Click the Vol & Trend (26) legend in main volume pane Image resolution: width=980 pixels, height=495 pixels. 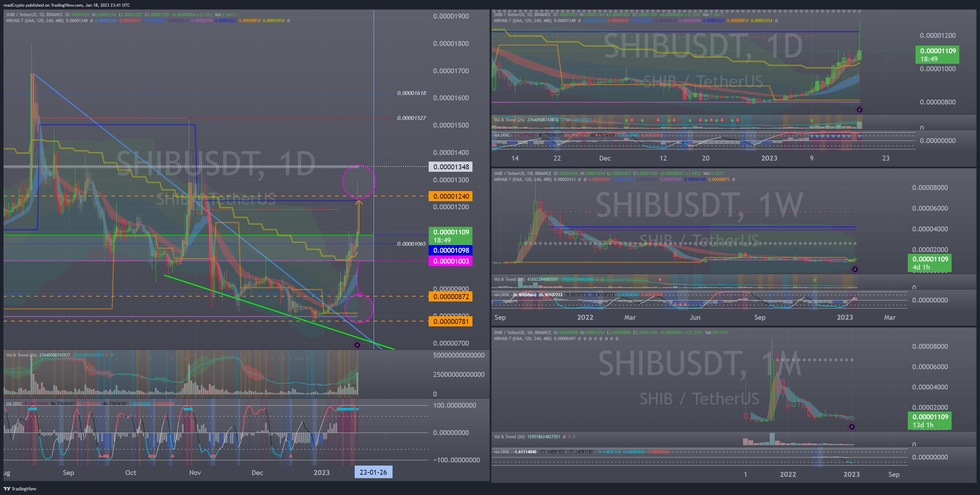21,355
